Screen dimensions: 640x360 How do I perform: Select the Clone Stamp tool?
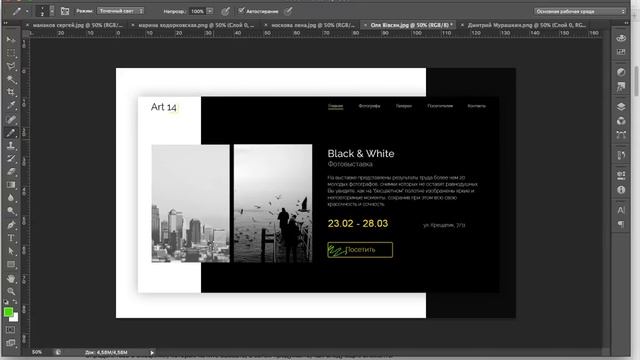point(11,145)
